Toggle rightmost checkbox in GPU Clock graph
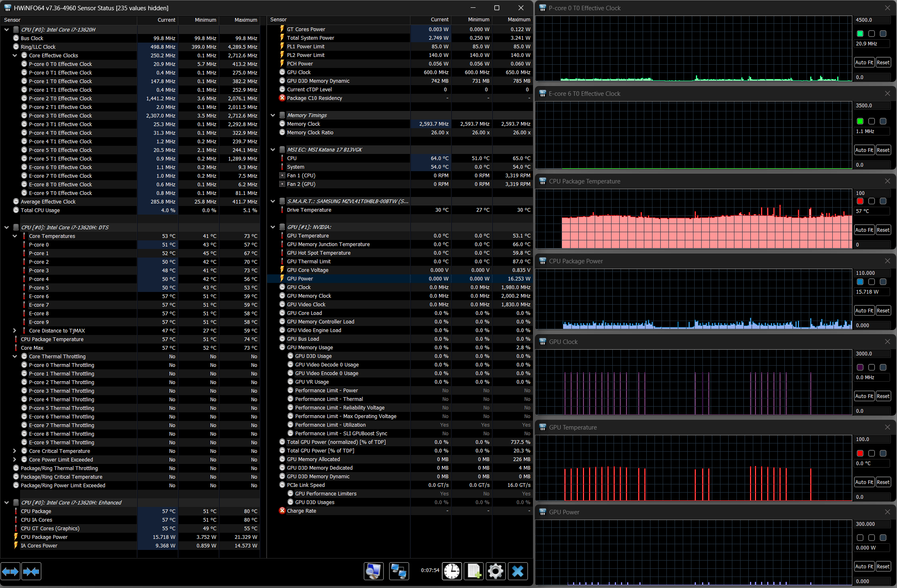The image size is (897, 588). [x=883, y=367]
